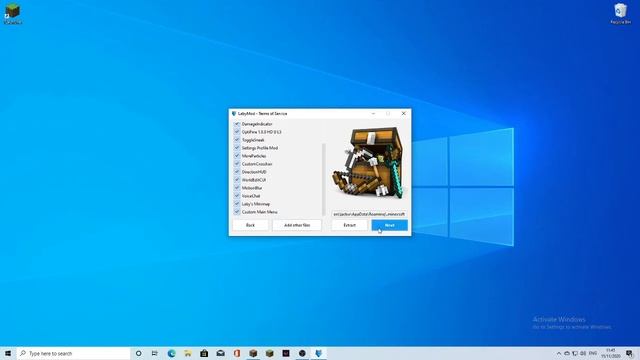The height and width of the screenshot is (360, 640).
Task: Open Microsoft Store from taskbar
Action: tap(204, 353)
